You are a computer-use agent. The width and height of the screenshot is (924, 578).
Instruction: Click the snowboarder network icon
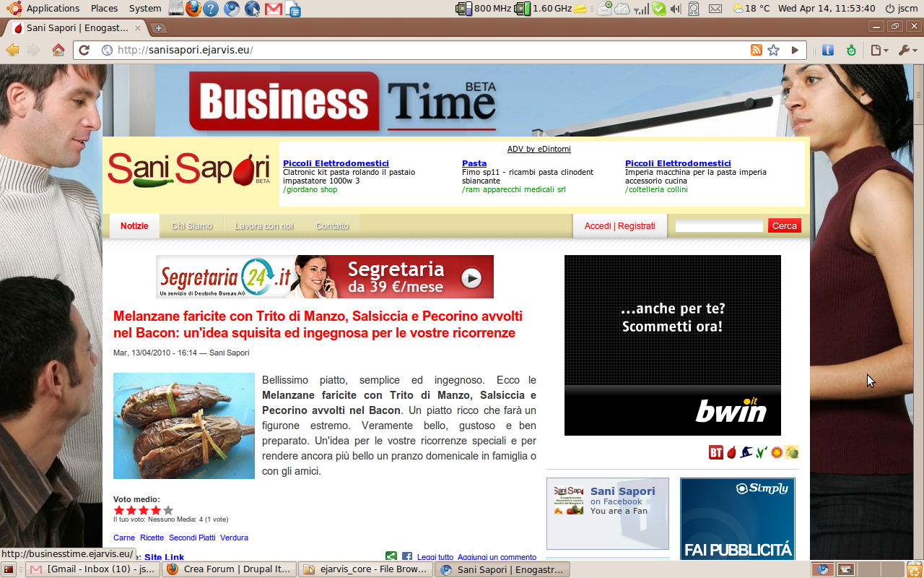(x=746, y=452)
